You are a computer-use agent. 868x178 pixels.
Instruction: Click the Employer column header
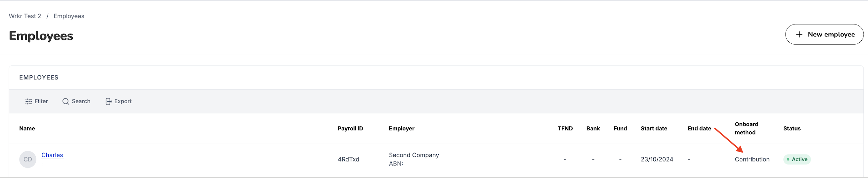(401, 128)
